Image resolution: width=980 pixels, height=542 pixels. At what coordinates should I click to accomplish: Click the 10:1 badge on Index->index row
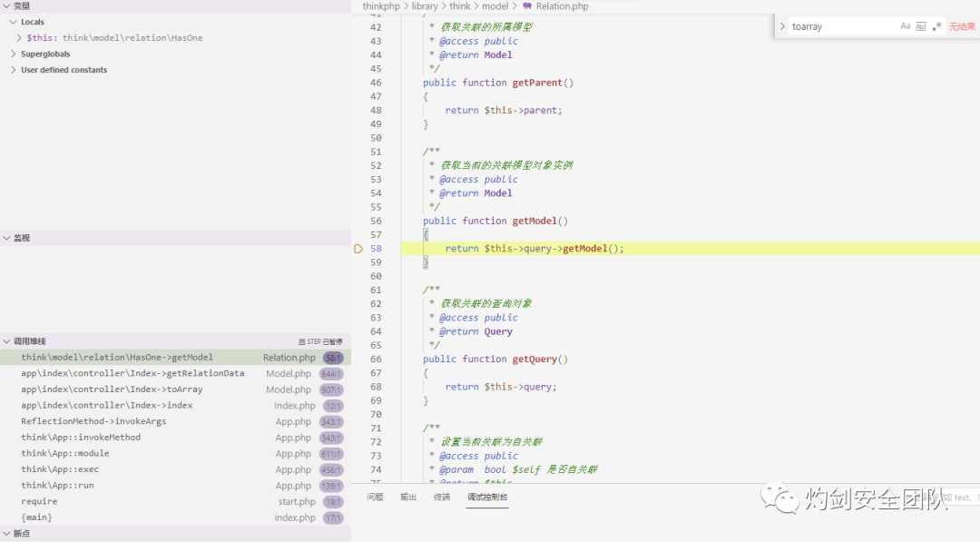[x=333, y=407]
